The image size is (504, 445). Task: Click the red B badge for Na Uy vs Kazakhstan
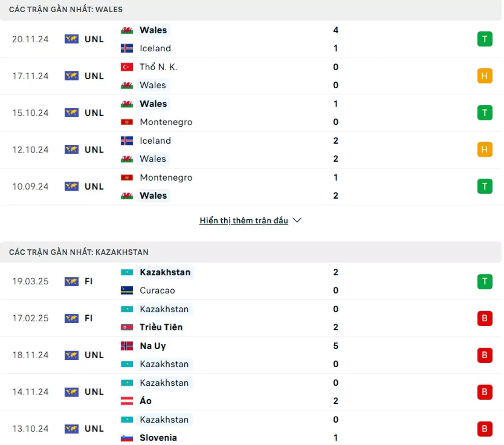coord(485,355)
